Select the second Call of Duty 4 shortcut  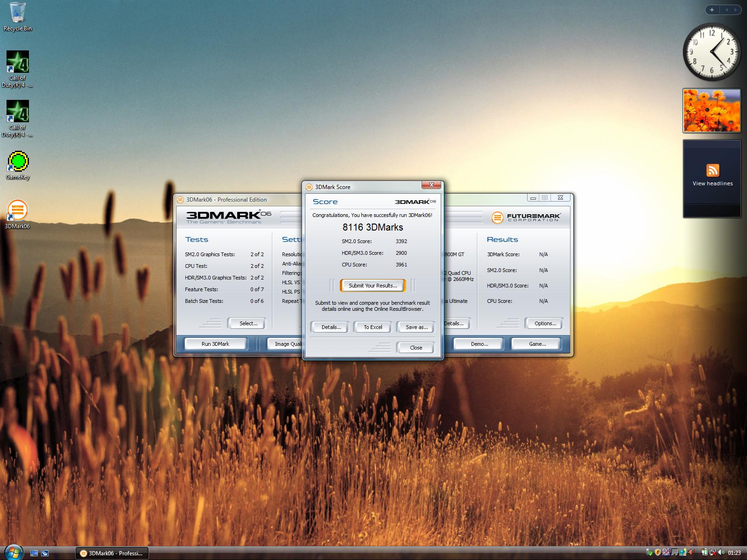[17, 118]
